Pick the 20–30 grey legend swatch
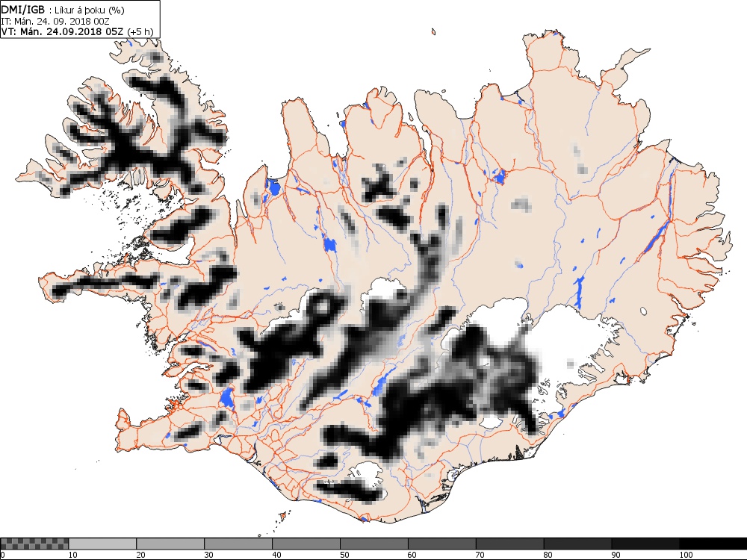 (170, 544)
